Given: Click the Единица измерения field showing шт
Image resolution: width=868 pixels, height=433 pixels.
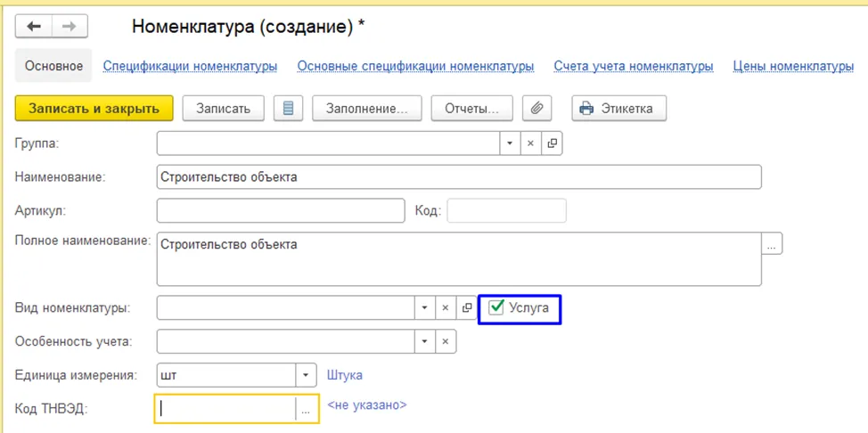Looking at the screenshot, I should click(x=227, y=375).
